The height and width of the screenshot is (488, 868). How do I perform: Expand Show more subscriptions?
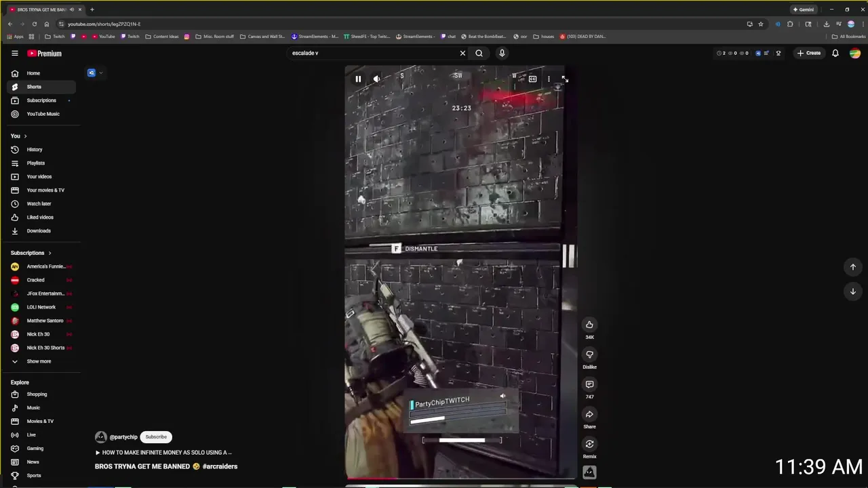tap(41, 361)
